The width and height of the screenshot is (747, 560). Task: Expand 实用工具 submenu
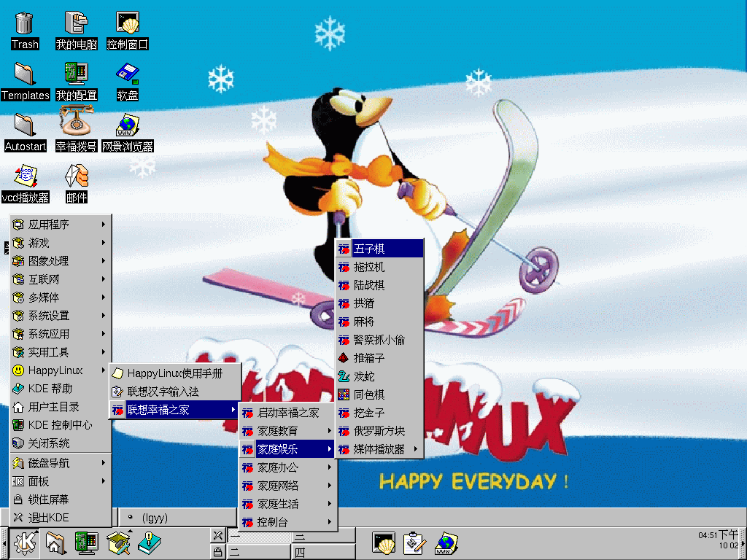(x=61, y=352)
